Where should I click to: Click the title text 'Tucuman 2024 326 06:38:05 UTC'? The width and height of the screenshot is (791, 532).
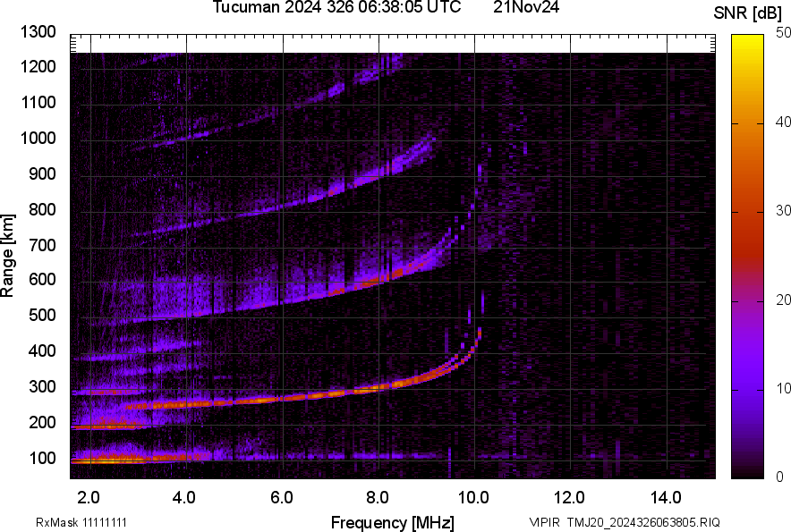coord(336,7)
